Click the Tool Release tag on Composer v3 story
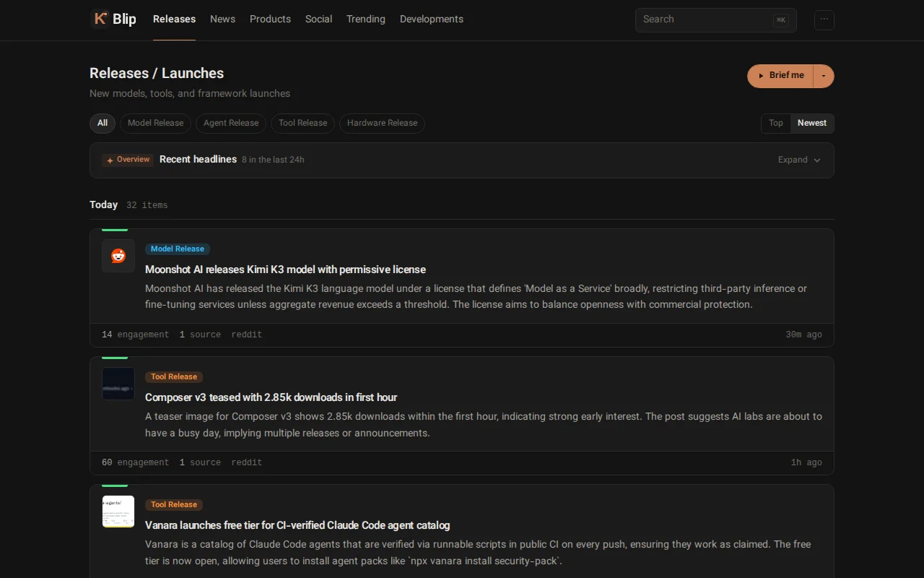Image resolution: width=924 pixels, height=578 pixels. [x=174, y=377]
